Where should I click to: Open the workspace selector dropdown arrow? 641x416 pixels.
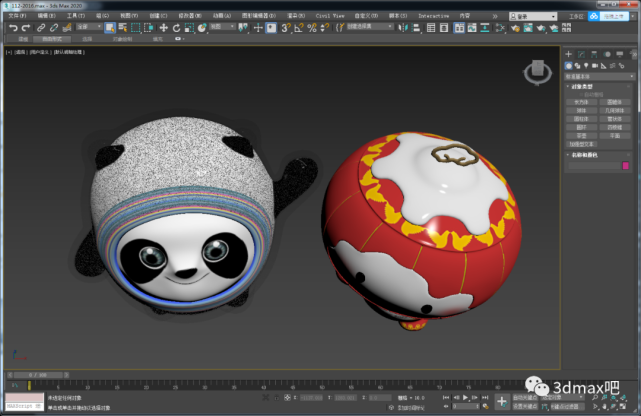[632, 16]
